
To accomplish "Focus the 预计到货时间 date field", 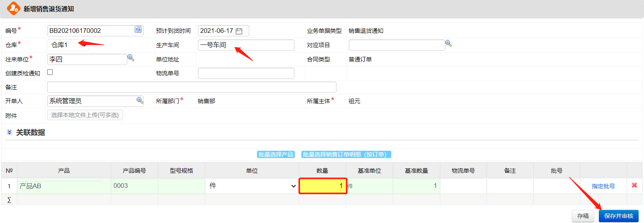I will point(223,31).
